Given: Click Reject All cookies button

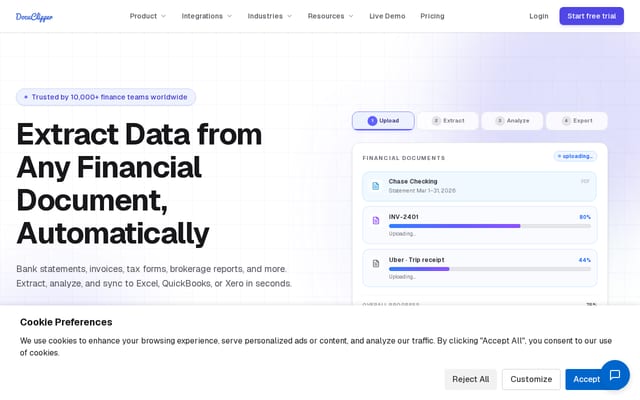Looking at the screenshot, I should click(x=471, y=379).
